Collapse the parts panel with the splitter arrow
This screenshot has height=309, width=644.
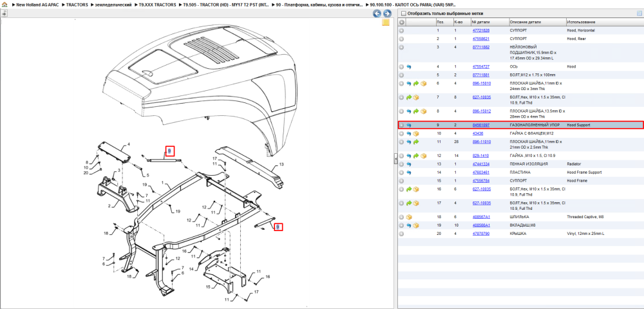[x=395, y=158]
